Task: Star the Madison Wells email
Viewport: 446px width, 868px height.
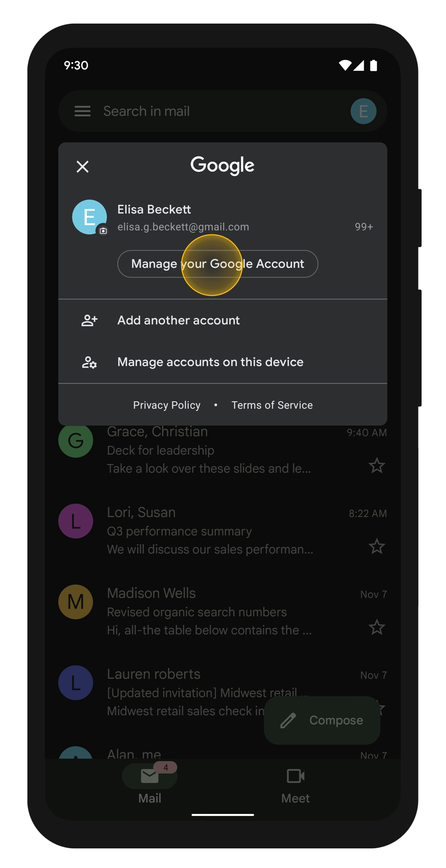Action: (x=376, y=627)
